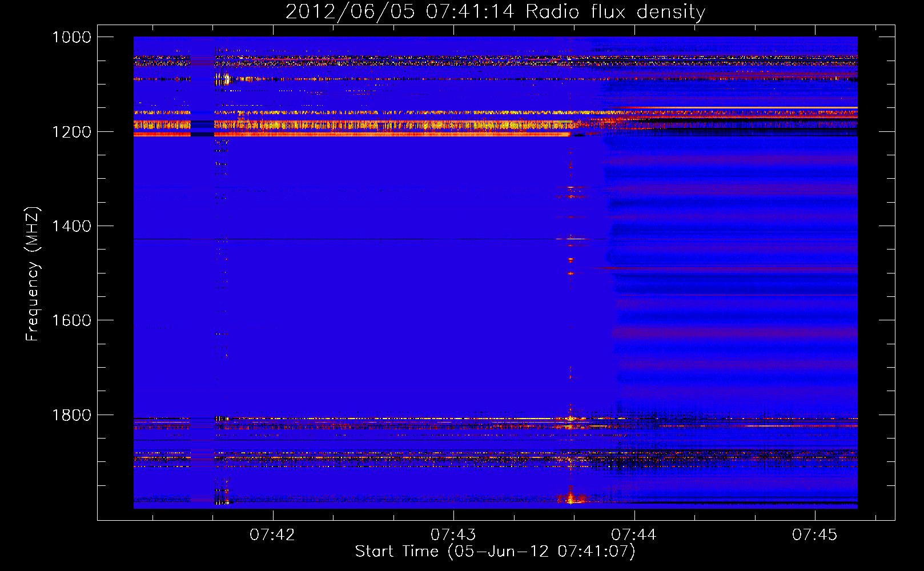
Task: Click the 07:45 time tick label
Action: click(x=814, y=534)
